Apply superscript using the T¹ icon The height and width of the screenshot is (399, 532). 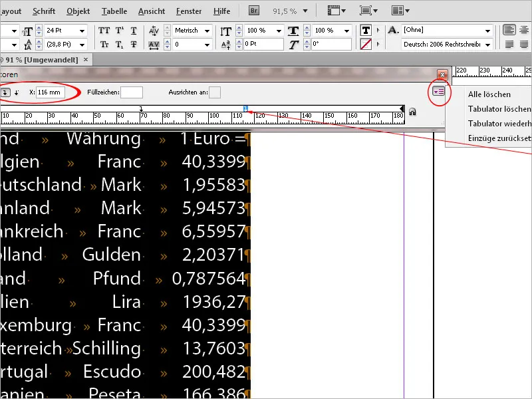coord(118,30)
